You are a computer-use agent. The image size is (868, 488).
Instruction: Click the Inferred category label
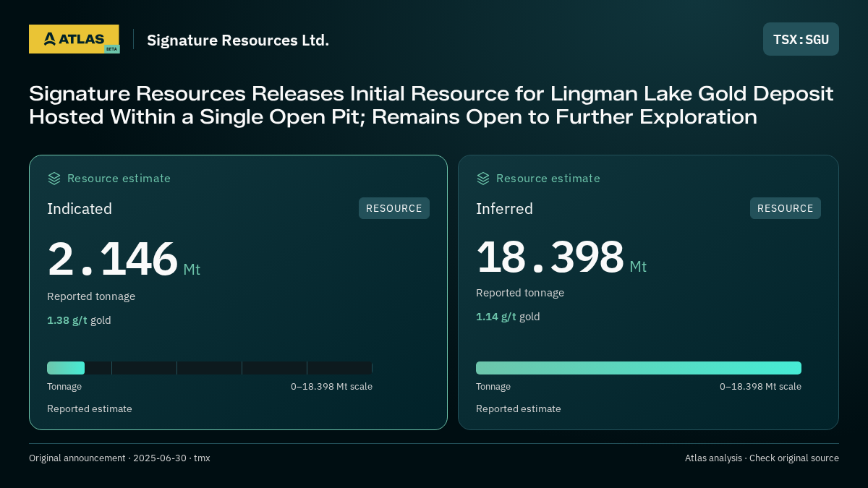(x=504, y=209)
